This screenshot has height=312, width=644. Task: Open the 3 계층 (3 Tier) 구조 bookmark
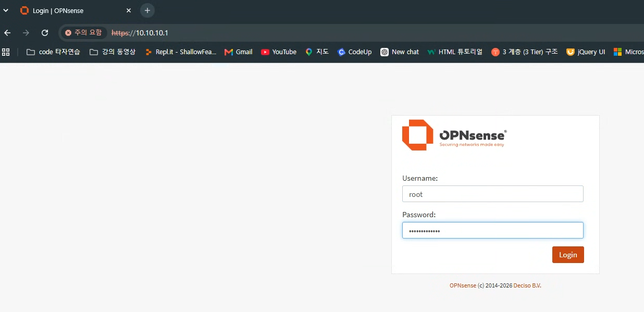point(525,52)
